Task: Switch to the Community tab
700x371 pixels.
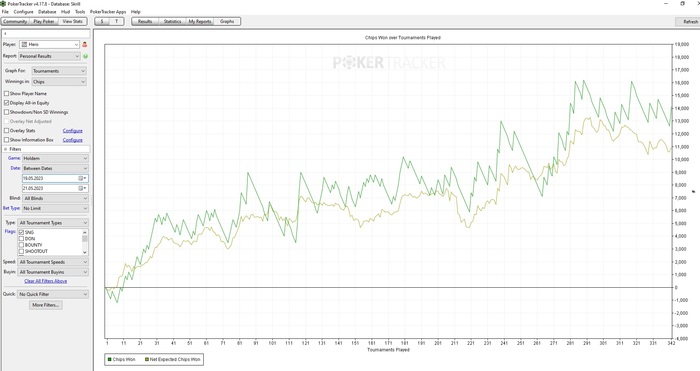Action: pos(15,21)
